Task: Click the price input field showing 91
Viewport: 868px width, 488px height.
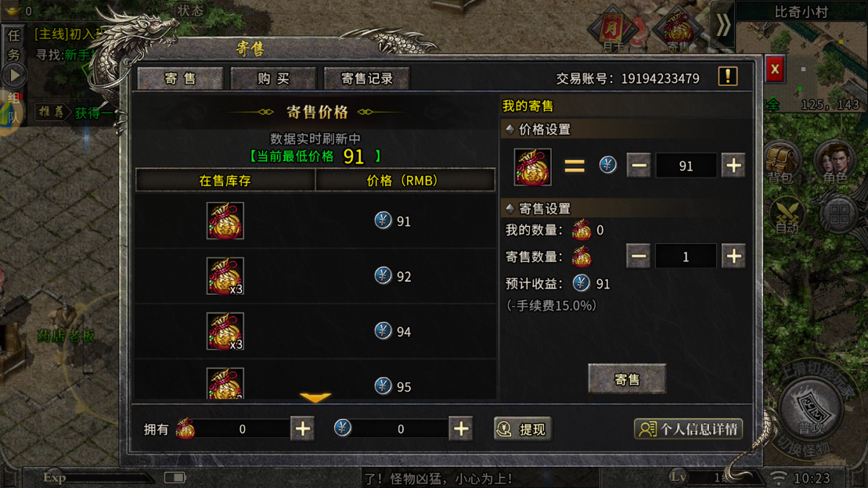Action: point(686,166)
